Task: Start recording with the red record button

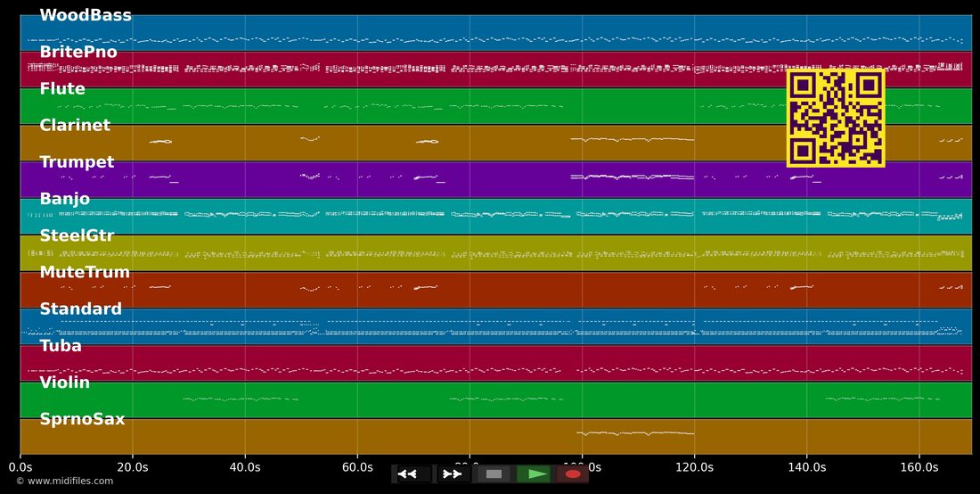Action: (573, 474)
